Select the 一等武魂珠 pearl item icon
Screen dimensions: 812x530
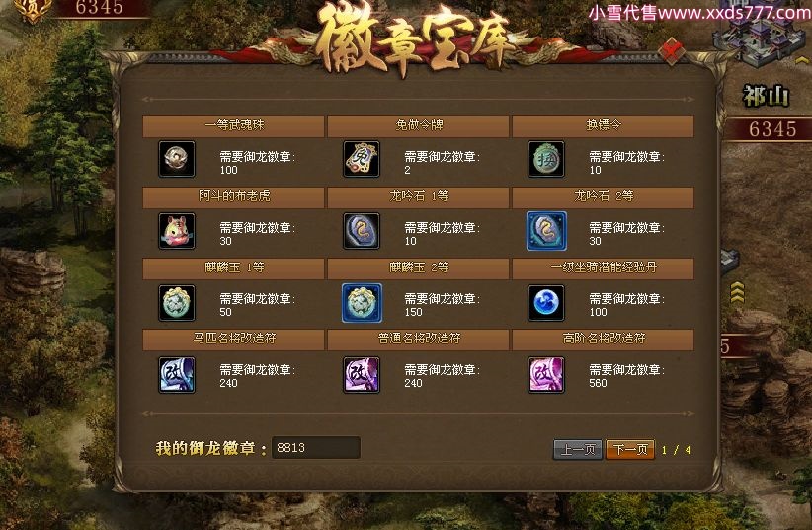pos(177,159)
